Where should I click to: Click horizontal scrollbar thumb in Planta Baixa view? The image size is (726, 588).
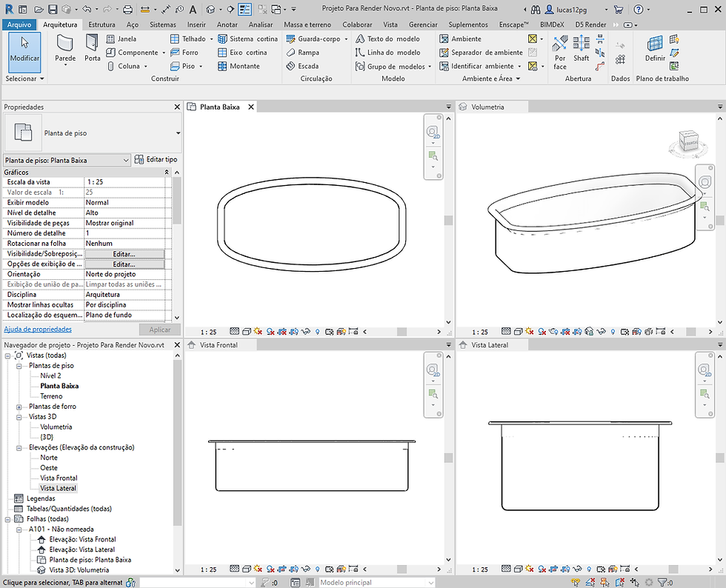pos(402,332)
